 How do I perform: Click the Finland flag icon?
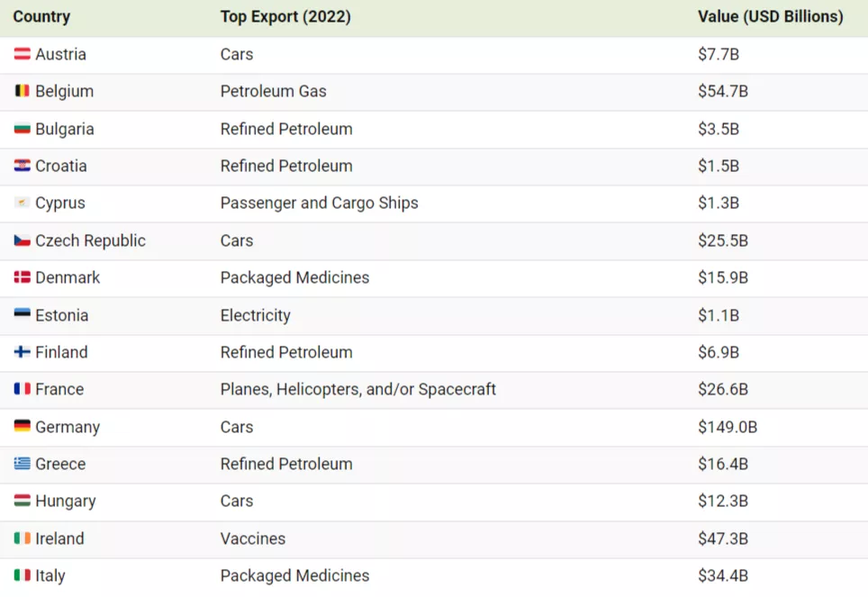pos(23,352)
